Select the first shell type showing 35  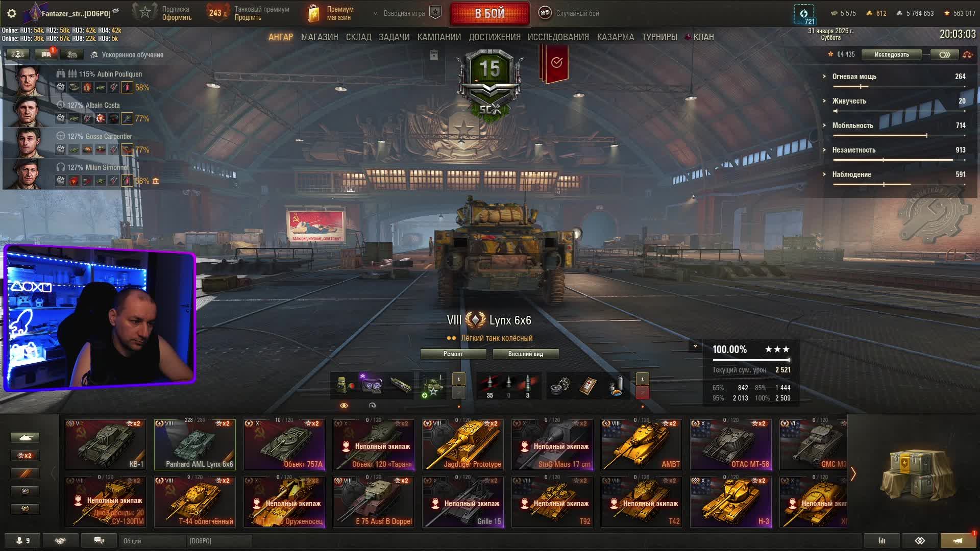489,386
